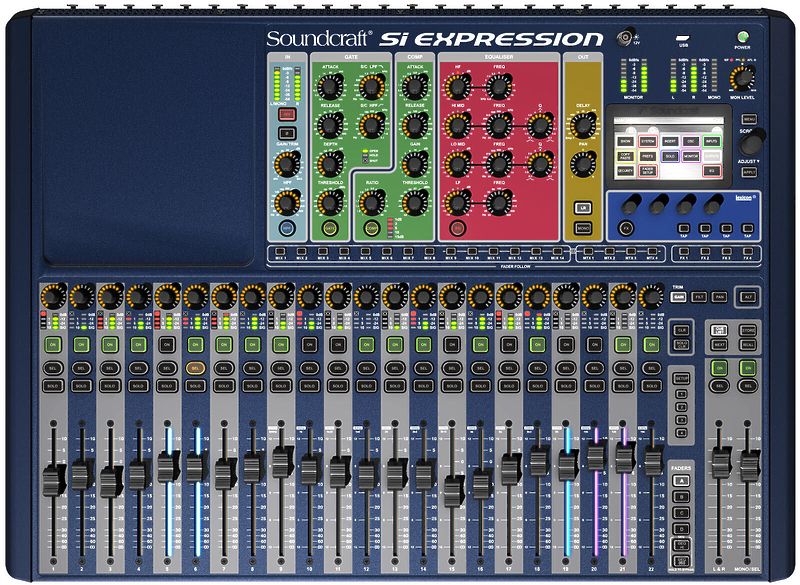Image resolution: width=800 pixels, height=585 pixels.
Task: Switch to fader layer B
Action: (x=681, y=497)
